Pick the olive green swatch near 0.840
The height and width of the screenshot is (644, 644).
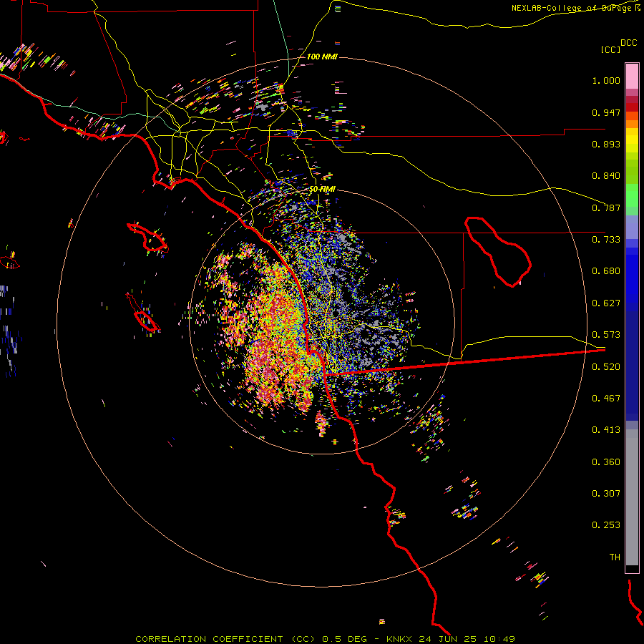coord(632,172)
